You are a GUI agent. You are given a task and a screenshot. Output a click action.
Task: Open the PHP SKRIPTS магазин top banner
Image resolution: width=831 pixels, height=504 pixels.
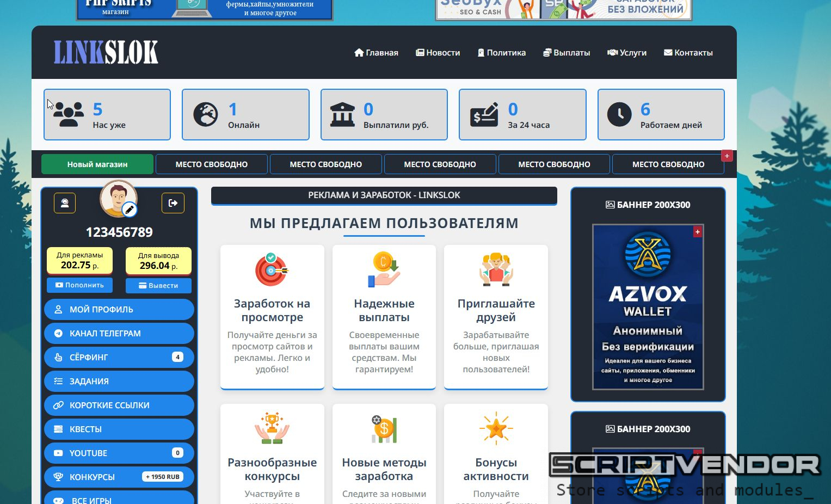click(x=205, y=10)
